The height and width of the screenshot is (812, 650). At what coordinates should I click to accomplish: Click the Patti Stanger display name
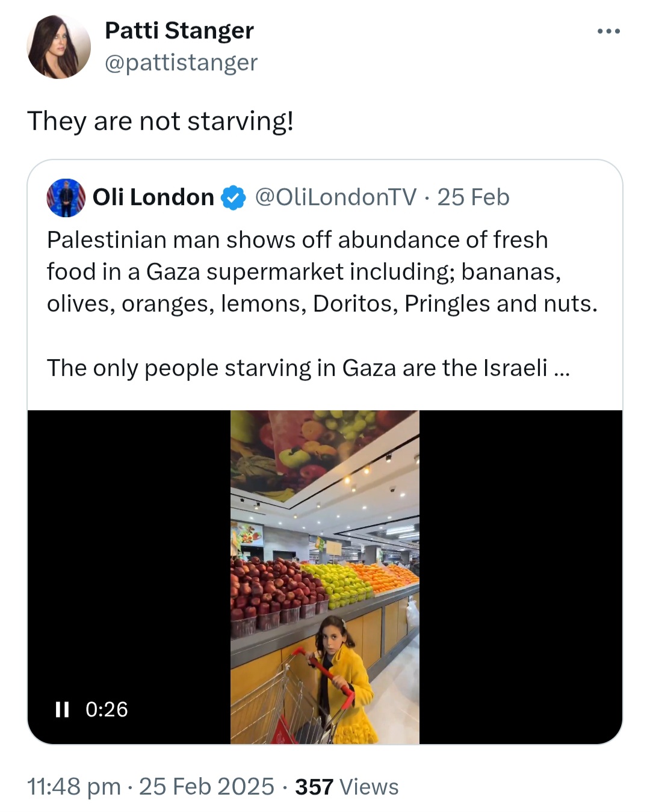pos(179,31)
